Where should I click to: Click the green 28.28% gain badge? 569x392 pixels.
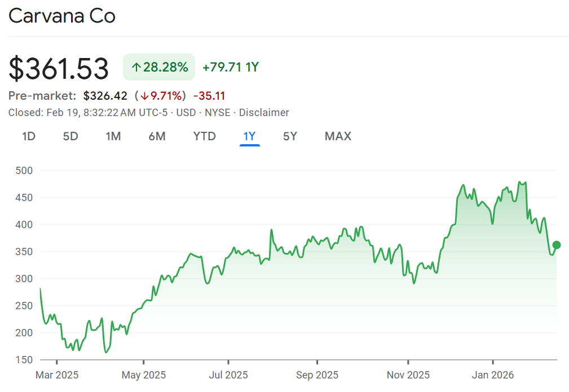coord(159,68)
